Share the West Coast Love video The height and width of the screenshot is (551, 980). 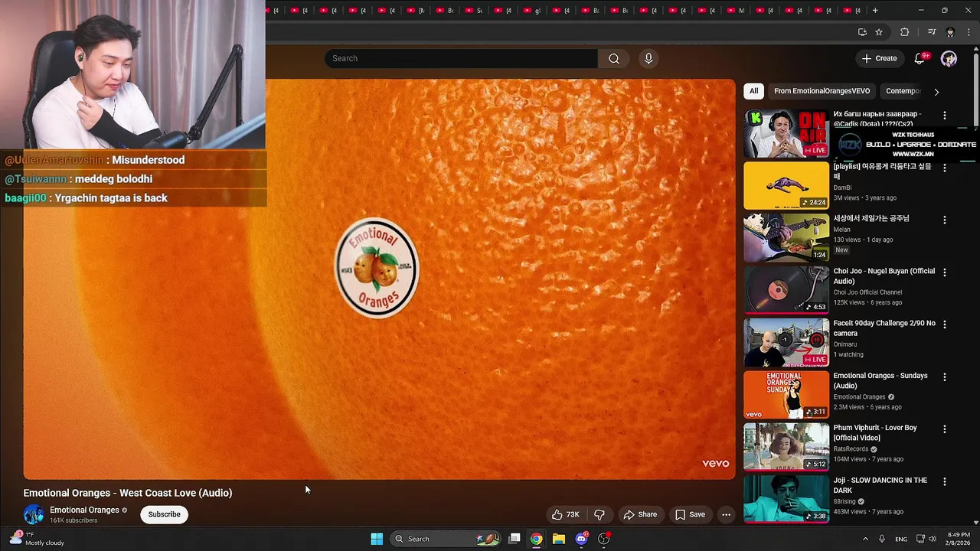[x=640, y=514]
